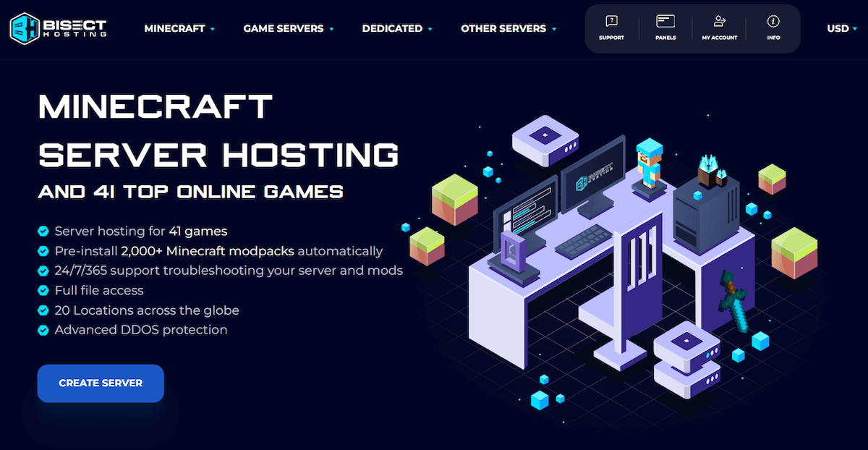
Task: Click the Minecraft Server Hosting heading
Action: [x=217, y=130]
